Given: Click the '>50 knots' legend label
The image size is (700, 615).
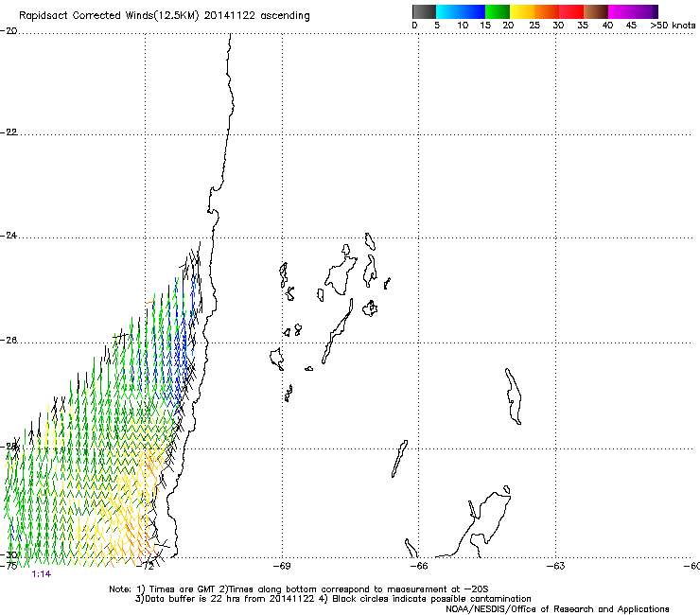Looking at the screenshot, I should click(x=673, y=26).
